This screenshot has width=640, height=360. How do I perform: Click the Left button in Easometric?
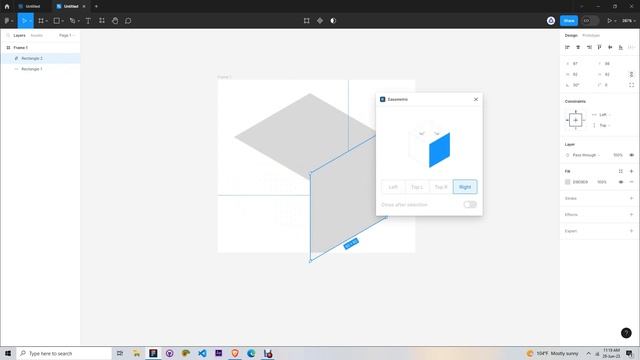(x=393, y=187)
